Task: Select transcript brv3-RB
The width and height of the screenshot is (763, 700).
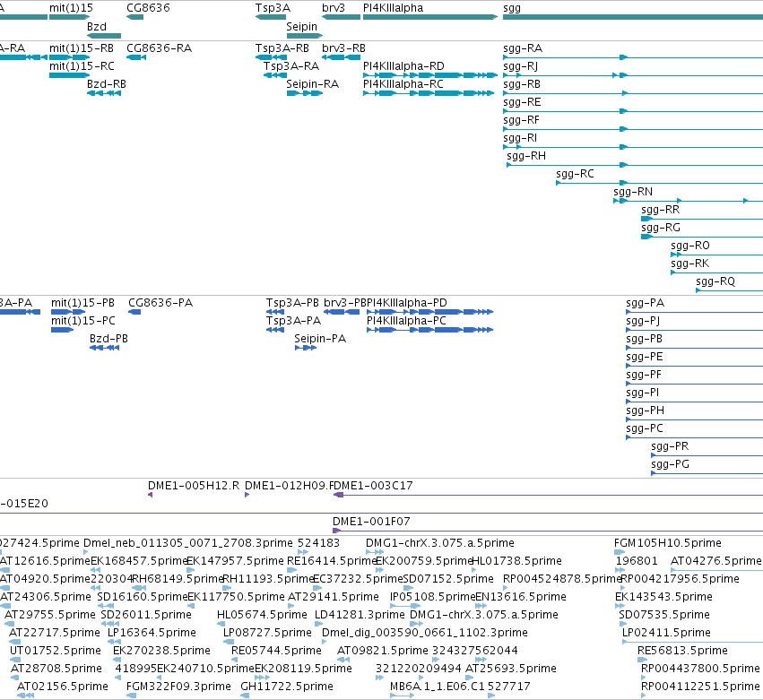Action: [341, 57]
